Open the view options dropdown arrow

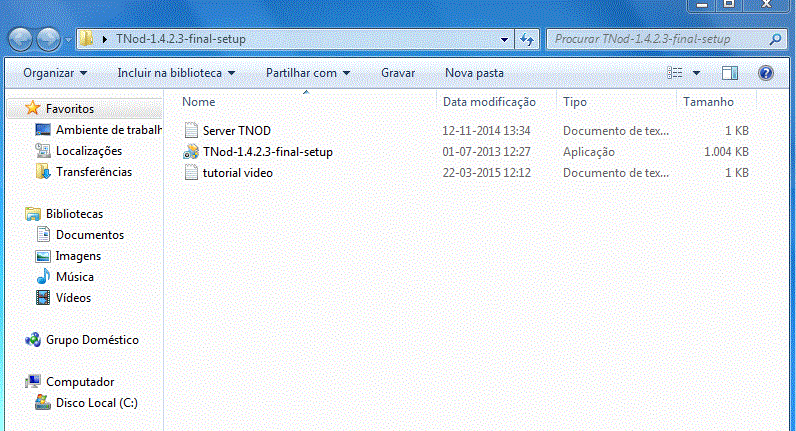tap(696, 73)
